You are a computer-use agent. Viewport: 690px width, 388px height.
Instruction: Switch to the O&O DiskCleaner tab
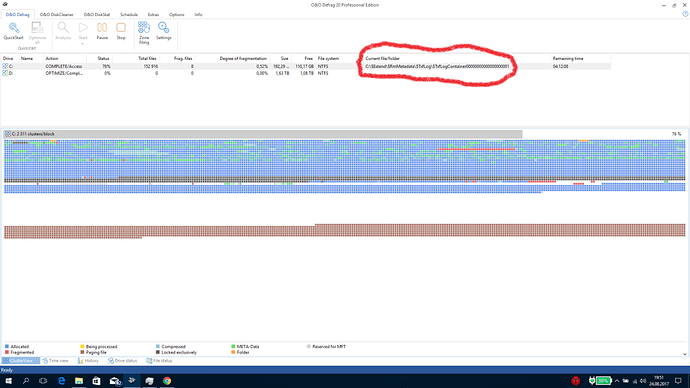[x=56, y=15]
